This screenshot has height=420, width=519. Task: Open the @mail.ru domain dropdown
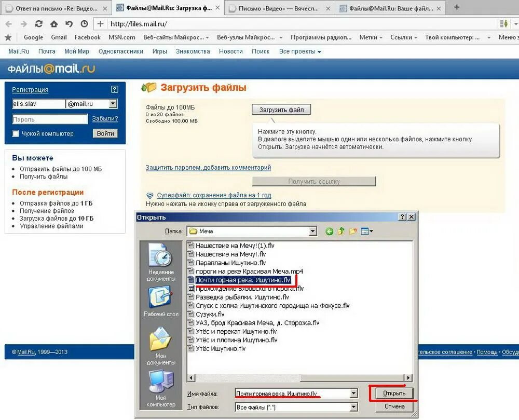click(x=113, y=104)
